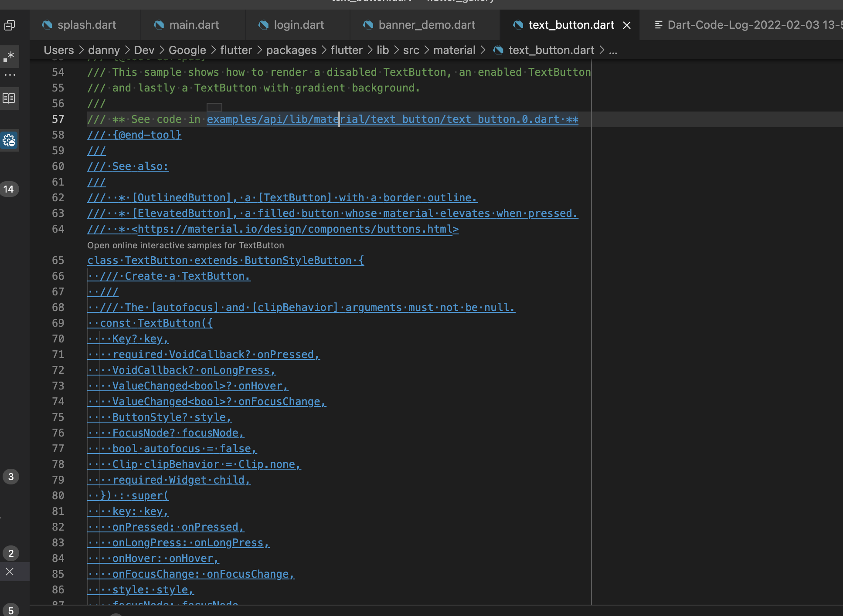Switch to the splash.dart tab
This screenshot has height=616, width=843.
[x=86, y=25]
